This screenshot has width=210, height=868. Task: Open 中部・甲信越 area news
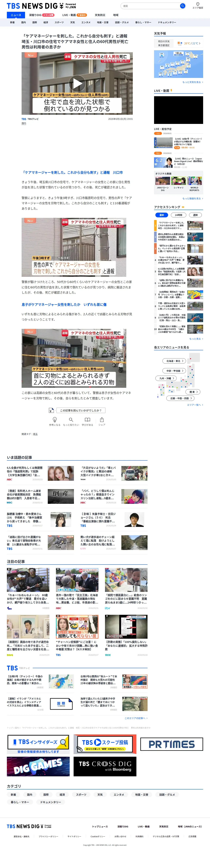(x=174, y=371)
